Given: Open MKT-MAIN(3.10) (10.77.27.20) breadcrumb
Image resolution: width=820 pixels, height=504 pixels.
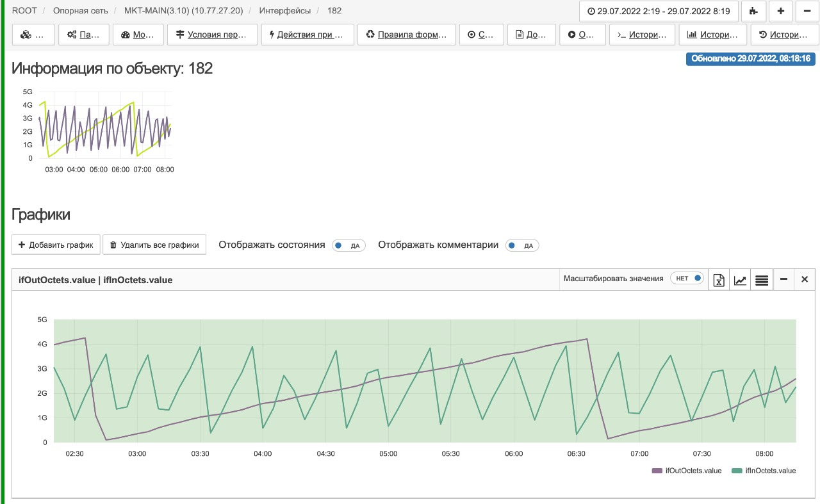Looking at the screenshot, I should click(183, 10).
